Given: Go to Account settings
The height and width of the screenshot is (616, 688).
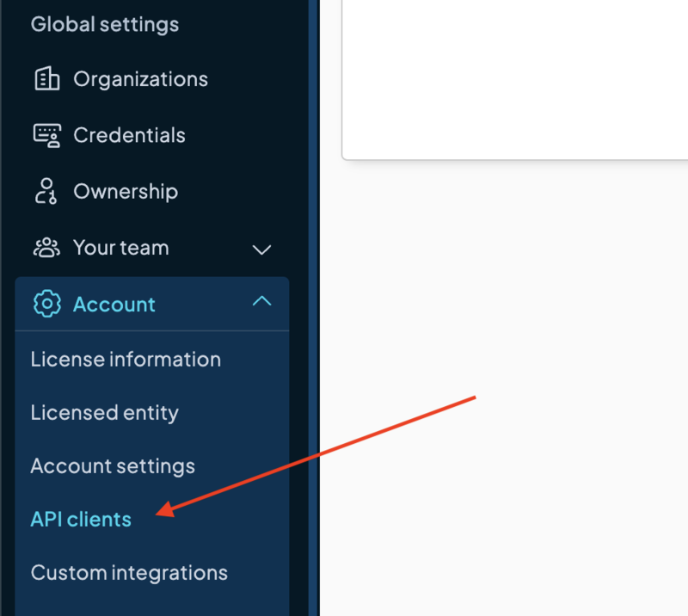Looking at the screenshot, I should pyautogui.click(x=113, y=466).
